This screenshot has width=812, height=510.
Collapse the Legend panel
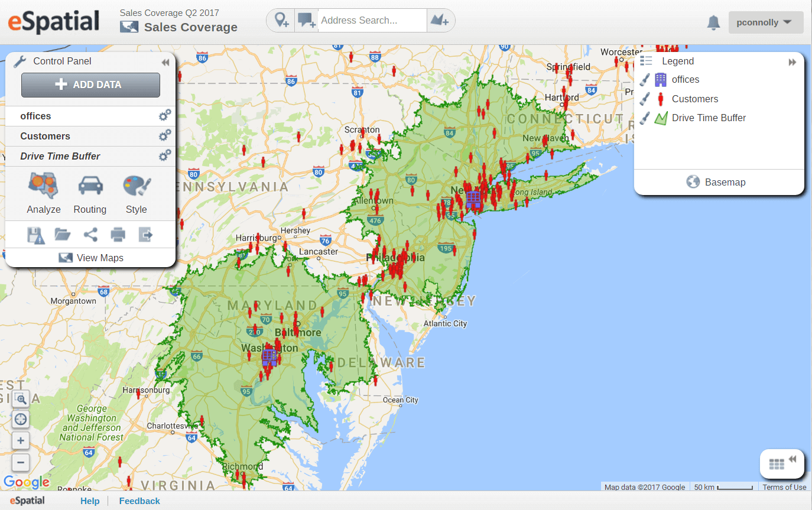click(x=792, y=62)
